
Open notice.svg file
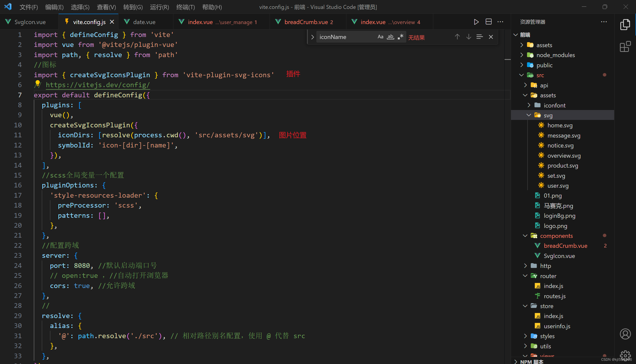(562, 146)
